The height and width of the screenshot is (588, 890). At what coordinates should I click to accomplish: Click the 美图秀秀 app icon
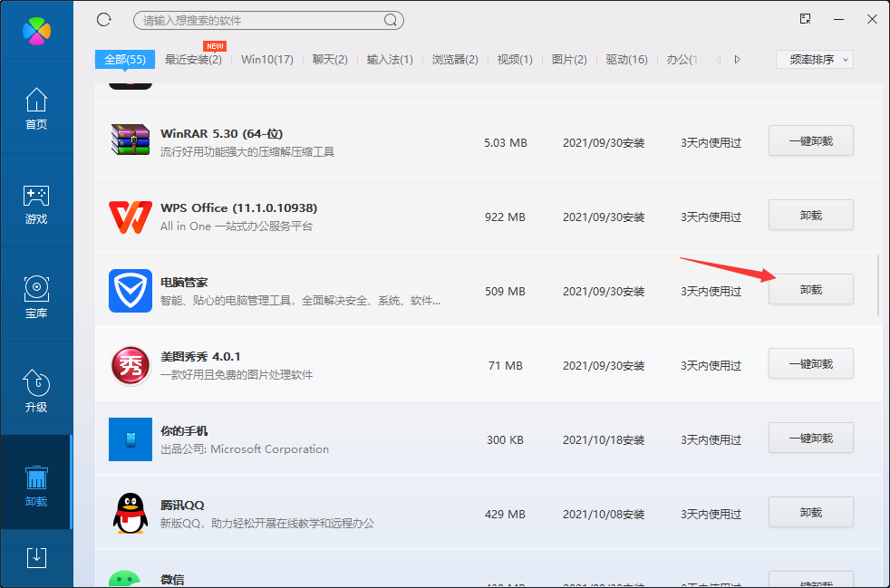(131, 365)
